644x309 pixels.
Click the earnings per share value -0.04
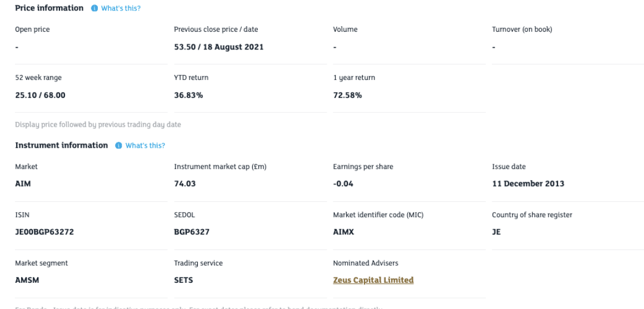coord(343,183)
